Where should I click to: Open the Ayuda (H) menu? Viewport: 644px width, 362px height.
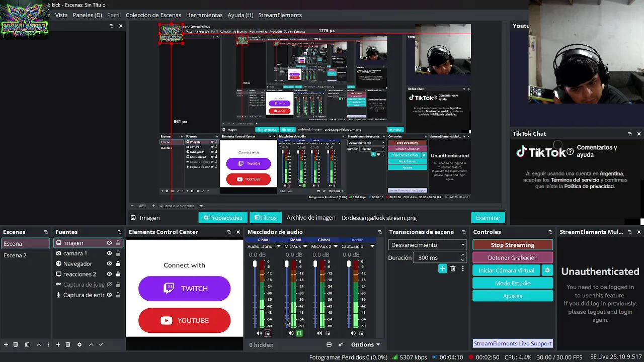point(240,15)
